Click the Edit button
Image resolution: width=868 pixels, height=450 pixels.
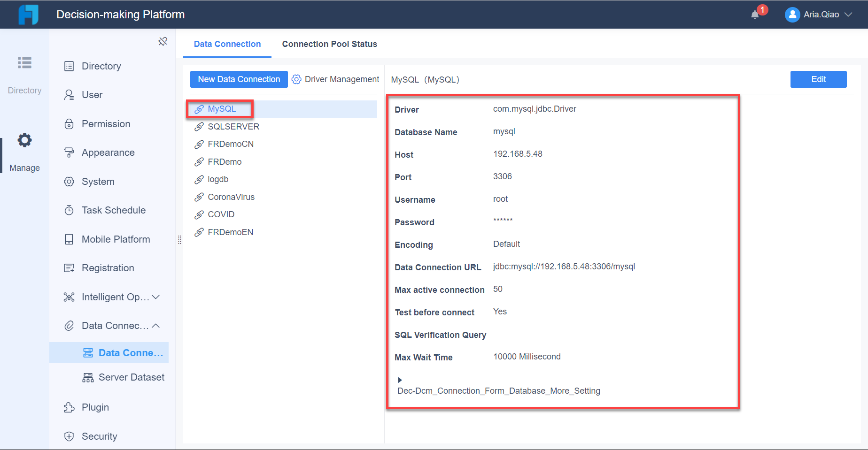pyautogui.click(x=819, y=79)
